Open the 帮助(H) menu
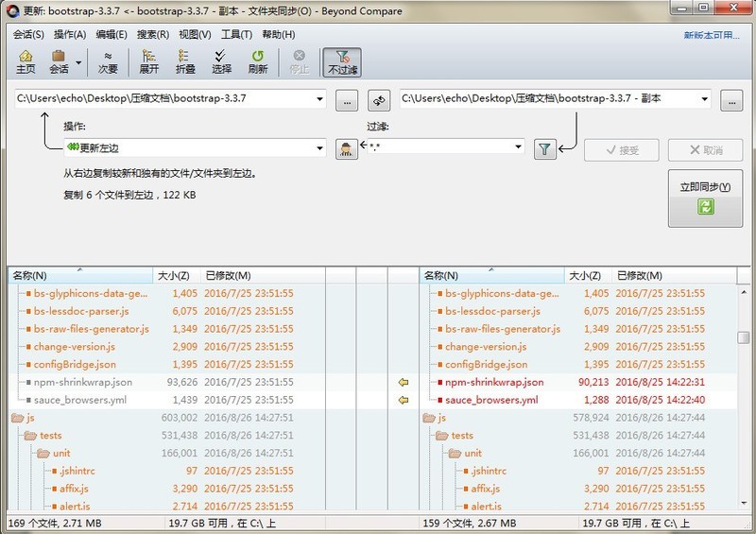The image size is (756, 534). (x=279, y=35)
